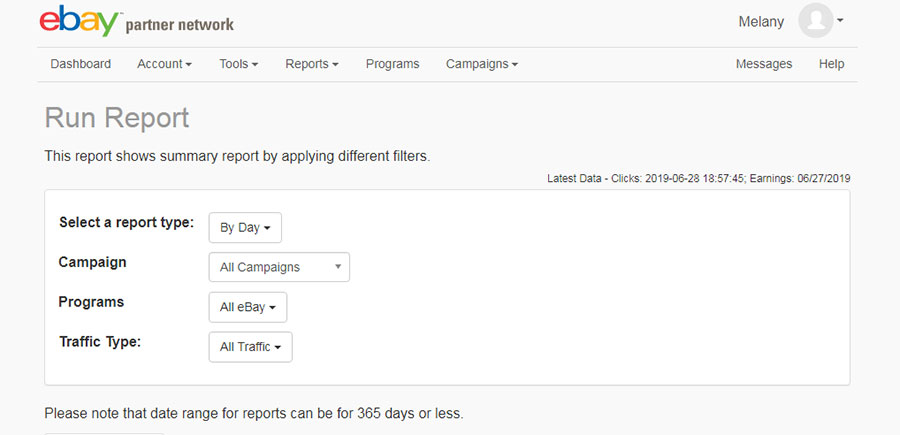
Task: Go to the Dashboard page
Action: click(81, 64)
